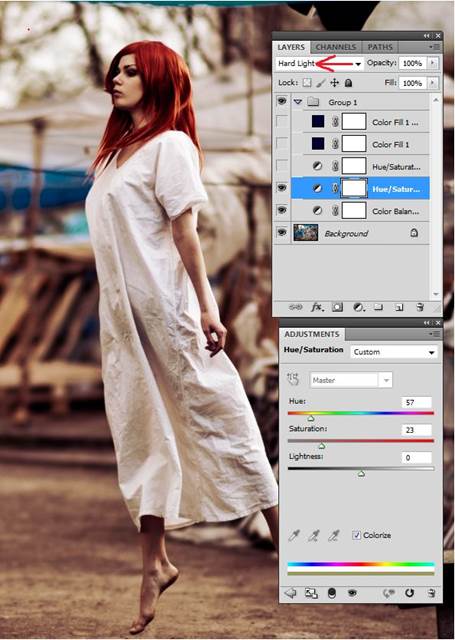
Task: Open the fx layer style menu
Action: pyautogui.click(x=317, y=307)
